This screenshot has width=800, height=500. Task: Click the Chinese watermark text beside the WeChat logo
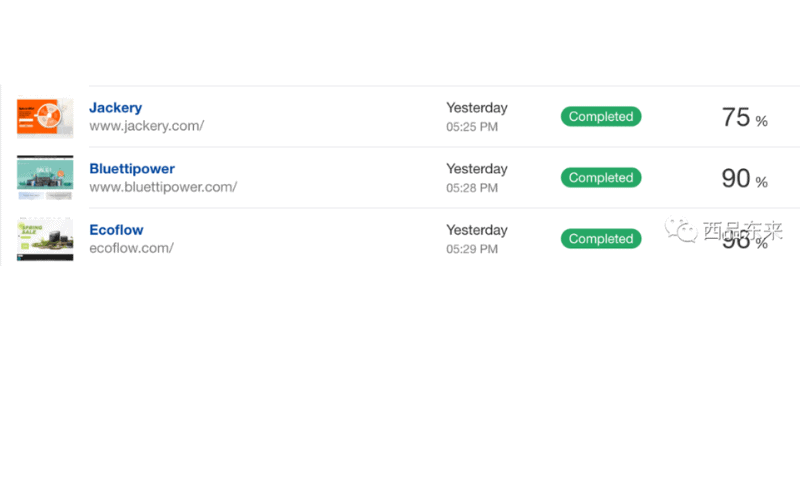pos(743,231)
